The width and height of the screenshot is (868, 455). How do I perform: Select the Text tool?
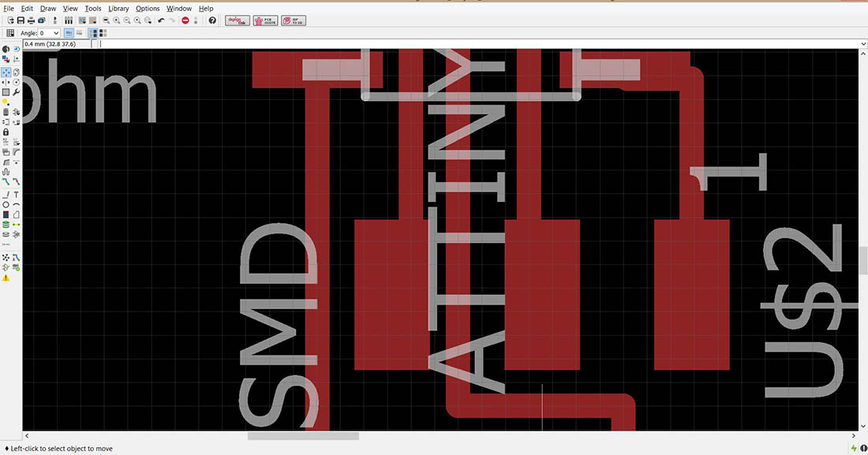tap(16, 195)
